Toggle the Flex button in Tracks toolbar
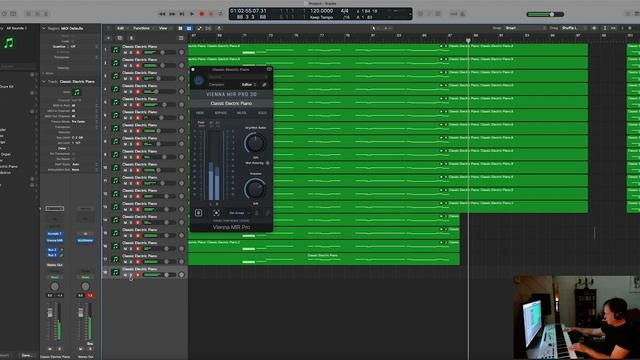 [x=208, y=28]
